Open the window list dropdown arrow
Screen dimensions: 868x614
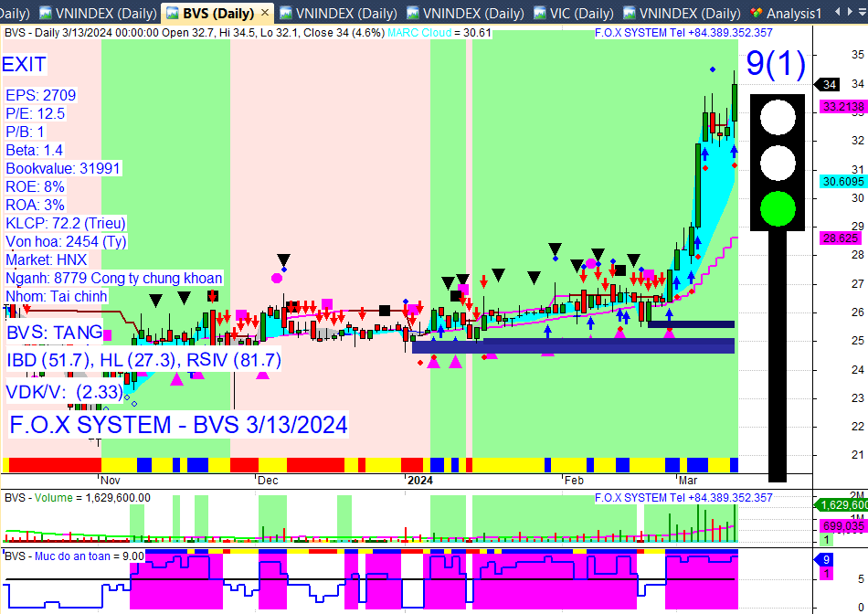[x=863, y=12]
